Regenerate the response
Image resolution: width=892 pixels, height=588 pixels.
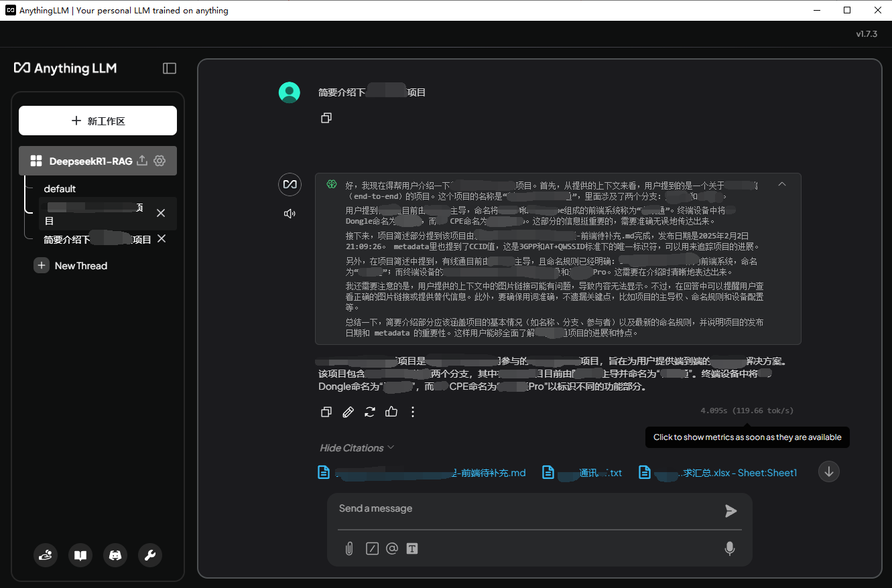370,412
